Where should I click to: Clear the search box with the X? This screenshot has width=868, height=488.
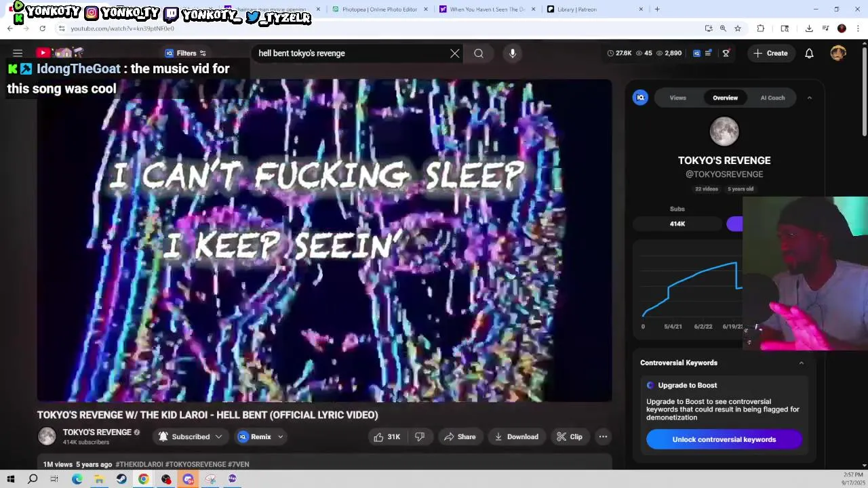(x=455, y=53)
